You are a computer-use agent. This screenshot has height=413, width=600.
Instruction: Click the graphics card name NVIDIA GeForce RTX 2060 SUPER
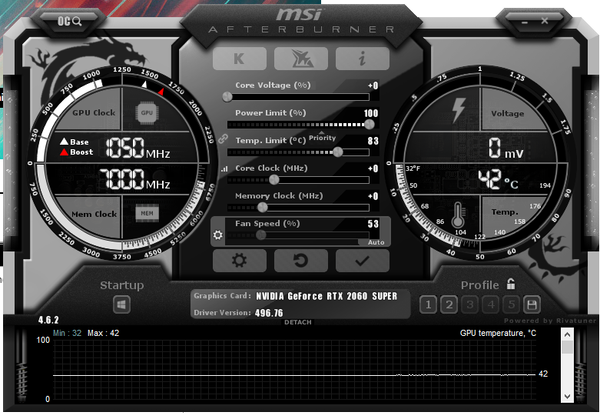pos(327,296)
